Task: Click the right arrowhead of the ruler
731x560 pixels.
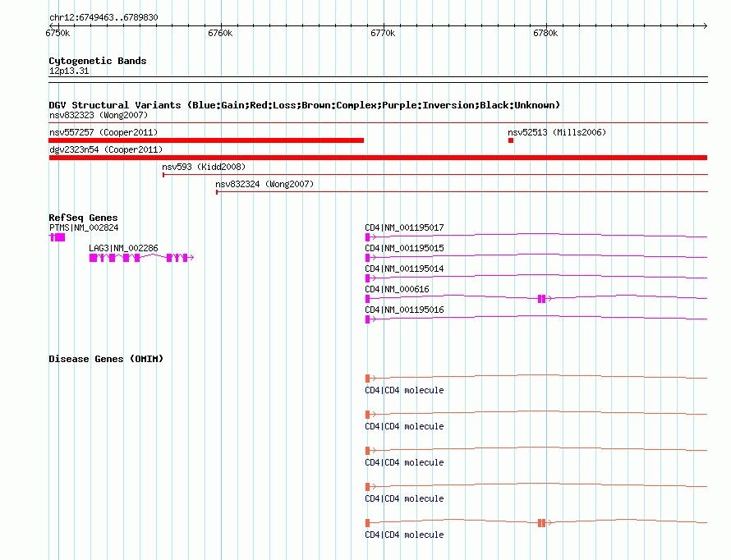Action: pos(705,25)
